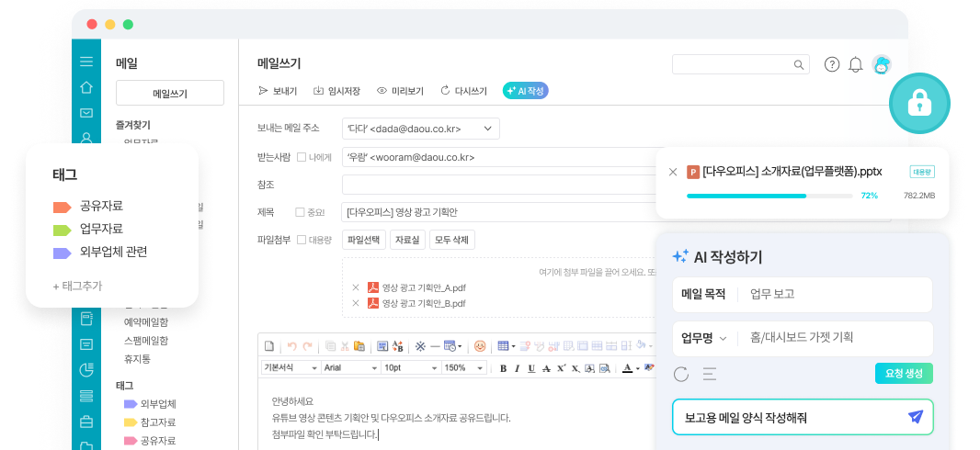The width and height of the screenshot is (980, 450).
Task: Open the stacked list icon in sidebar
Action: pyautogui.click(x=86, y=396)
